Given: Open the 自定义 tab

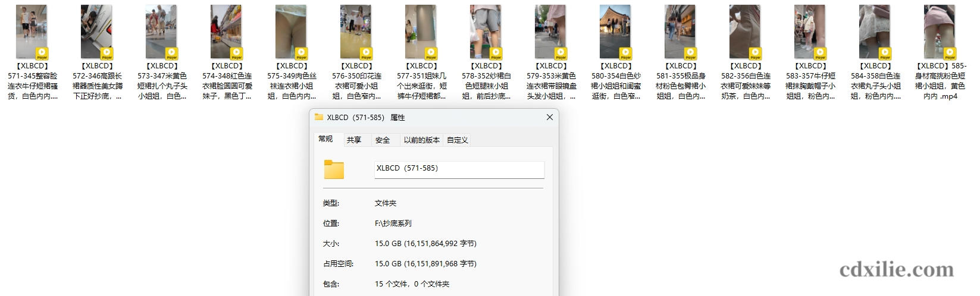Looking at the screenshot, I should tap(457, 140).
